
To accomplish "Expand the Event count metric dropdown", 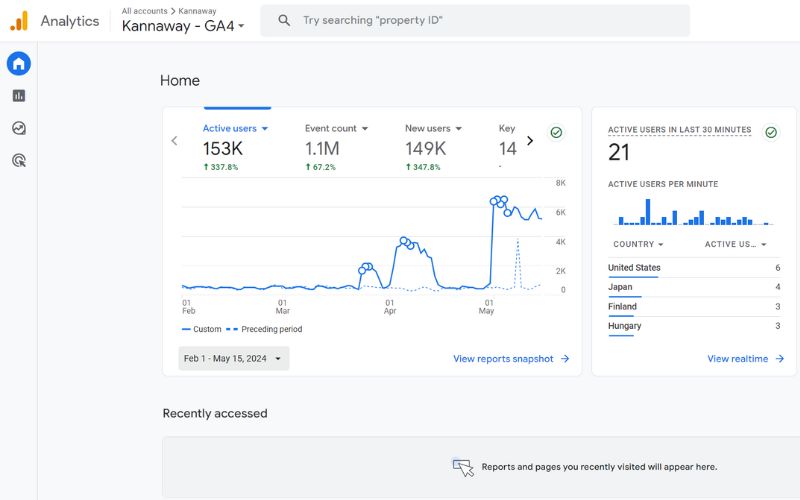I will [x=365, y=129].
